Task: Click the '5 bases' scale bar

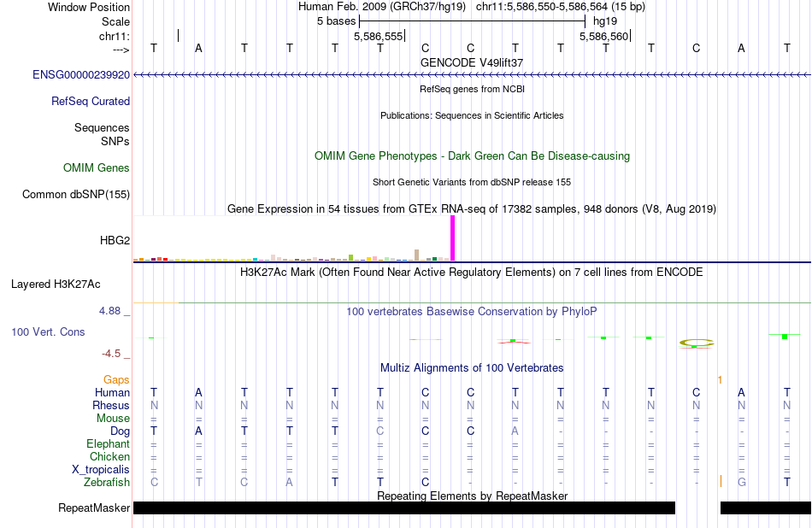Action: click(473, 21)
